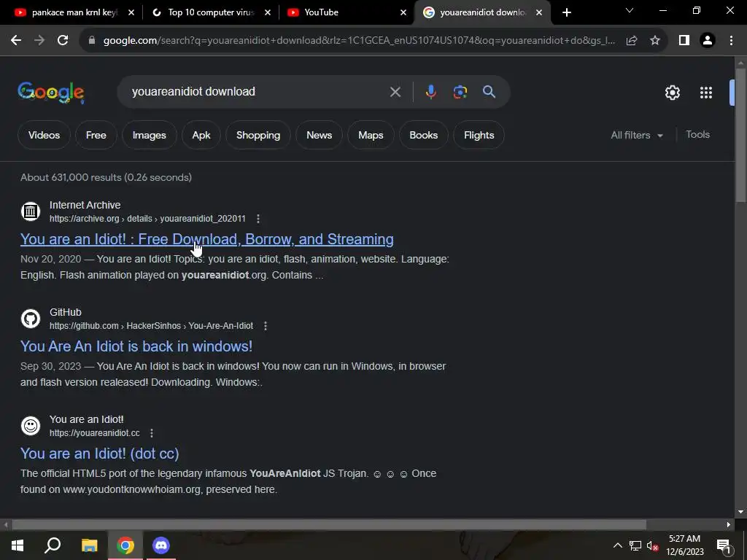The image size is (747, 560).
Task: Click archive.org URL breadcrumb
Action: click(x=147, y=219)
